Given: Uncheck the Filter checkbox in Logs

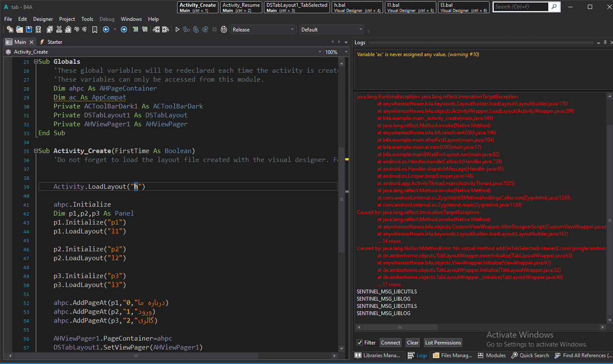Looking at the screenshot, I should (x=360, y=343).
